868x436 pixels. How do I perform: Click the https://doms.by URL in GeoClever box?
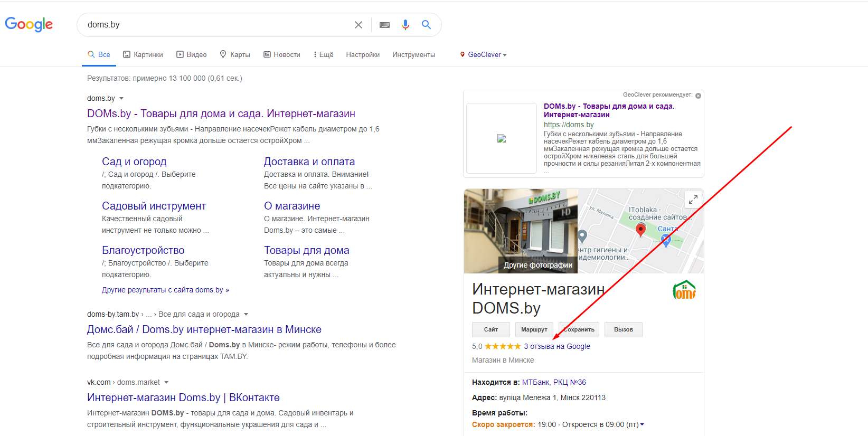pyautogui.click(x=569, y=125)
